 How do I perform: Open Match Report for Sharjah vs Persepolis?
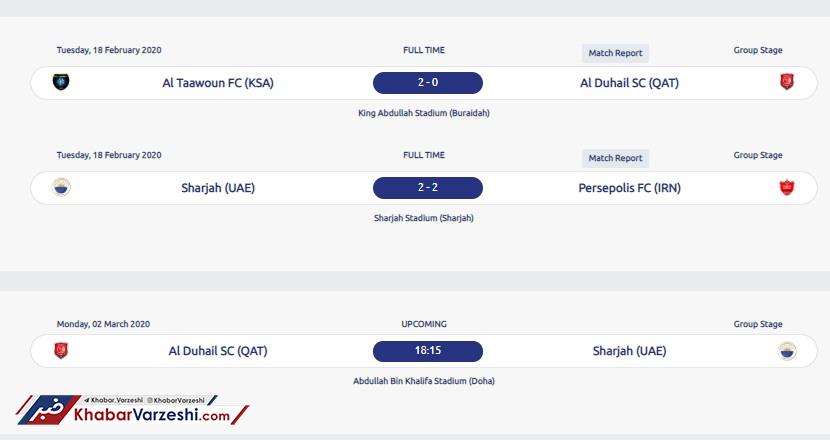[x=615, y=158]
